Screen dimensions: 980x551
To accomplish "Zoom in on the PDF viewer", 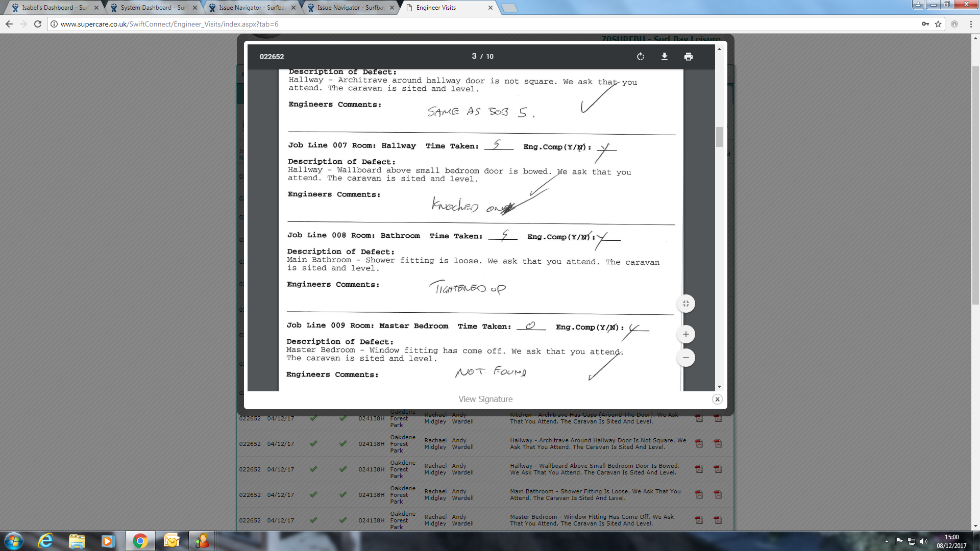I will [686, 335].
